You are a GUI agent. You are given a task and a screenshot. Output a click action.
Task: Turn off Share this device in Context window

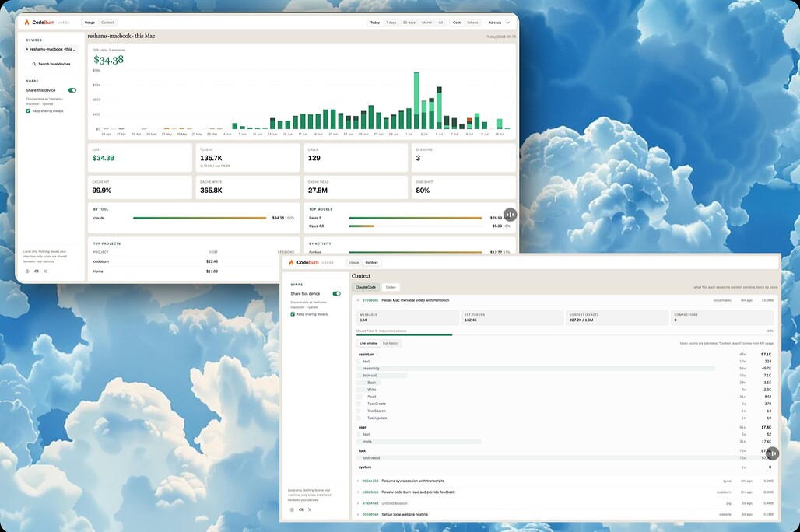coord(337,294)
